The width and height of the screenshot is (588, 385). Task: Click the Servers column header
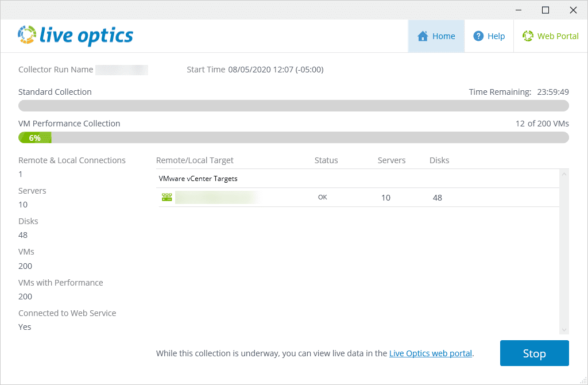click(392, 160)
